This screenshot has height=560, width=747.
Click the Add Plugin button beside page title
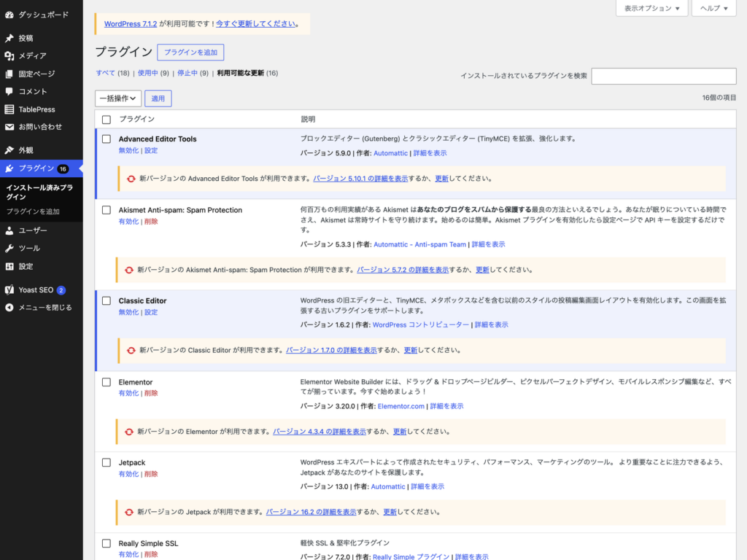[x=190, y=52]
